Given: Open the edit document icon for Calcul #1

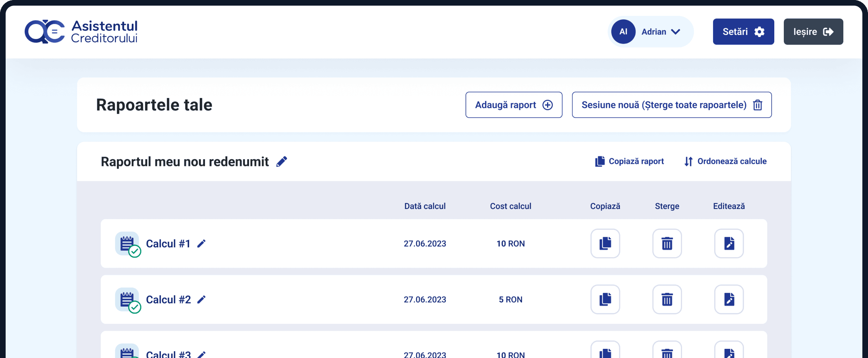Looking at the screenshot, I should (729, 243).
